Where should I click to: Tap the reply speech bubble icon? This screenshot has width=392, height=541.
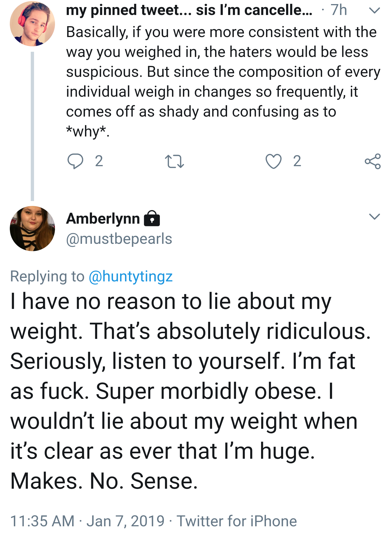click(x=75, y=161)
